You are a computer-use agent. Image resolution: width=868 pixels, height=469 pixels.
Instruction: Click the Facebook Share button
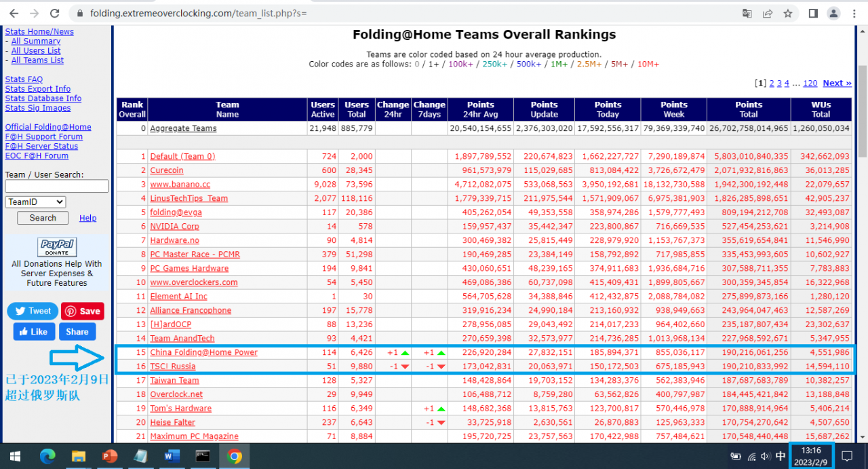click(77, 331)
